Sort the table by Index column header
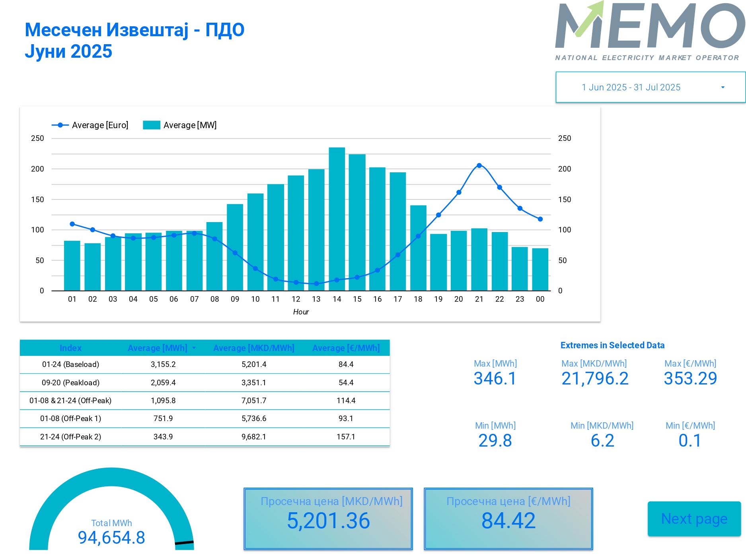Screen dimensions: 746x560 coord(70,348)
